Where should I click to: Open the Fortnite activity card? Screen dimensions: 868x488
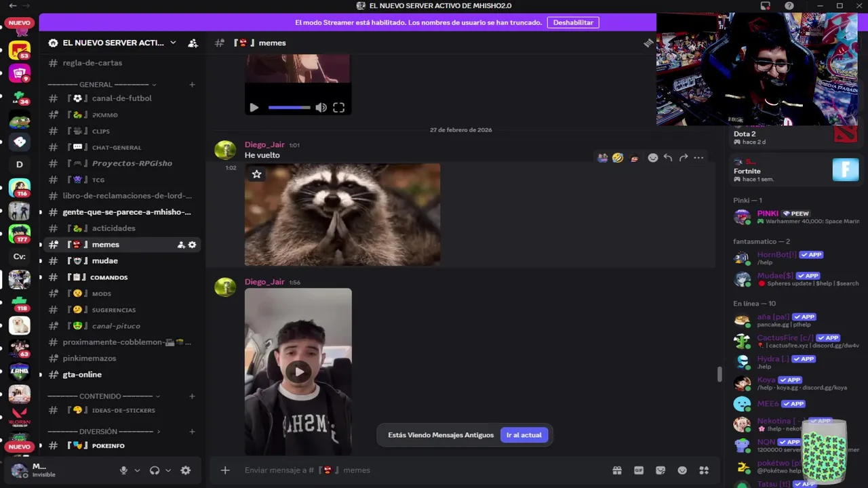point(795,170)
